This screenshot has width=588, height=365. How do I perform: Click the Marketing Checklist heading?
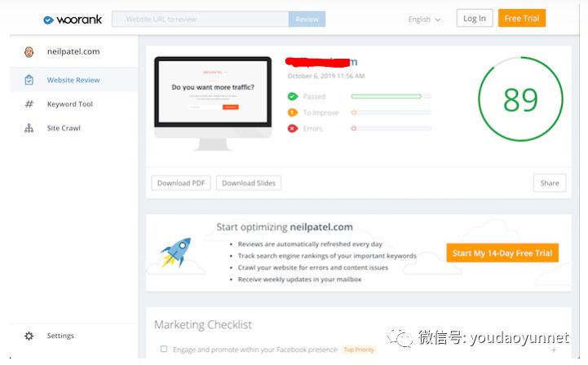tap(203, 325)
